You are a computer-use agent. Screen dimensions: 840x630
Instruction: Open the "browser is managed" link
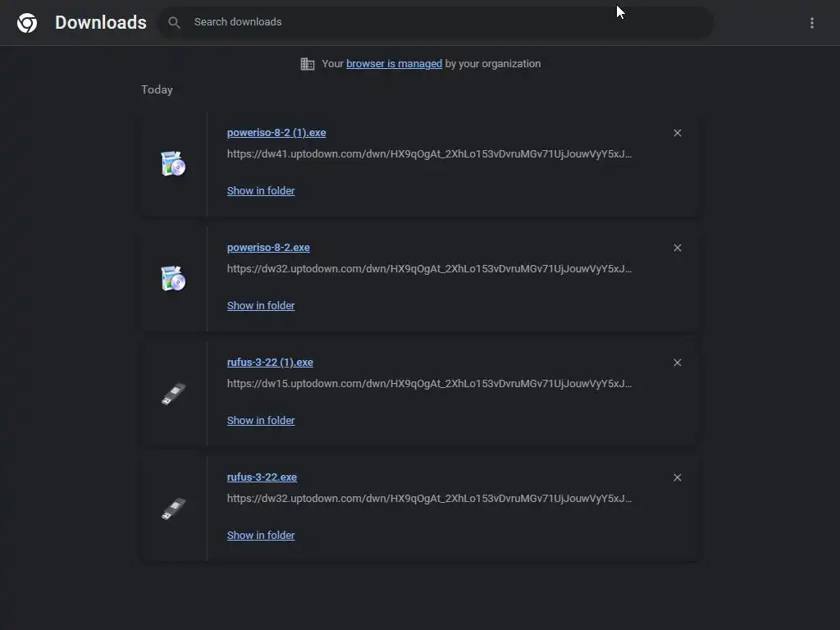(394, 64)
